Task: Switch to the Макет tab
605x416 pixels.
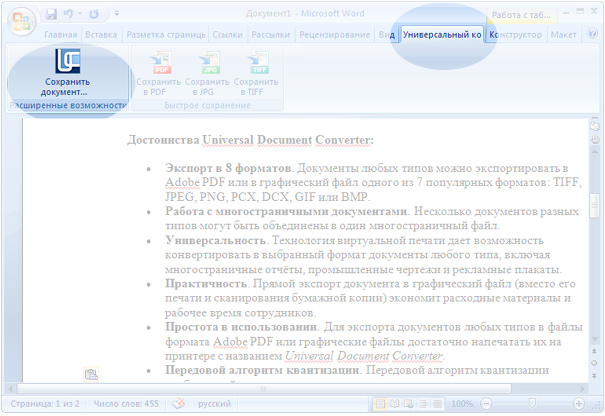Action: click(x=563, y=35)
